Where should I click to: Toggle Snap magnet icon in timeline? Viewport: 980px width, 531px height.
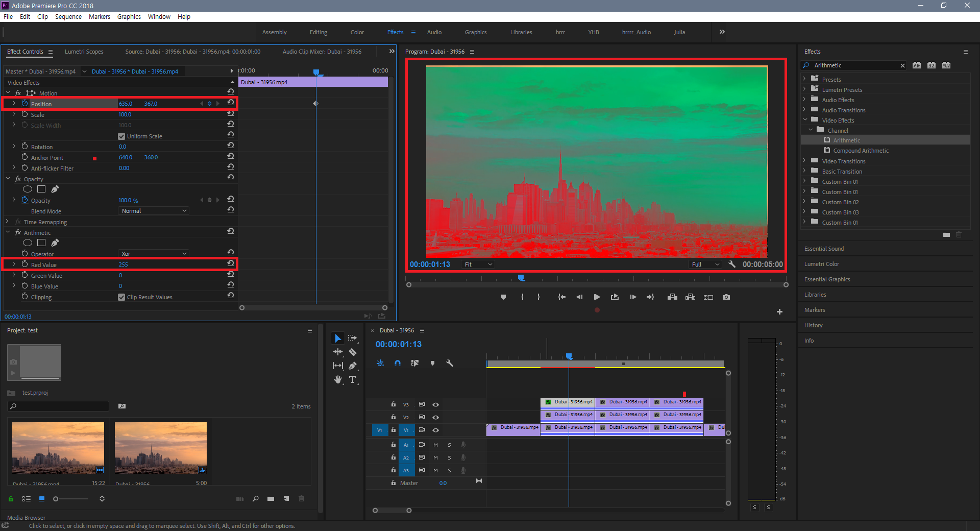tap(398, 363)
